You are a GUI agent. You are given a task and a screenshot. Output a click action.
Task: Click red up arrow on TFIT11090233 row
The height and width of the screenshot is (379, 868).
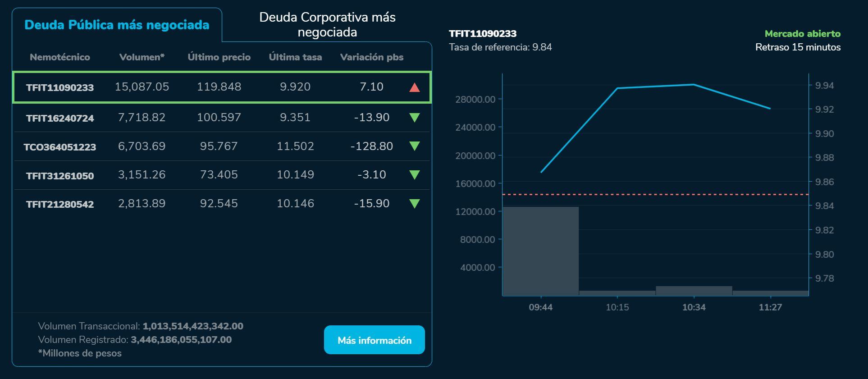(414, 87)
